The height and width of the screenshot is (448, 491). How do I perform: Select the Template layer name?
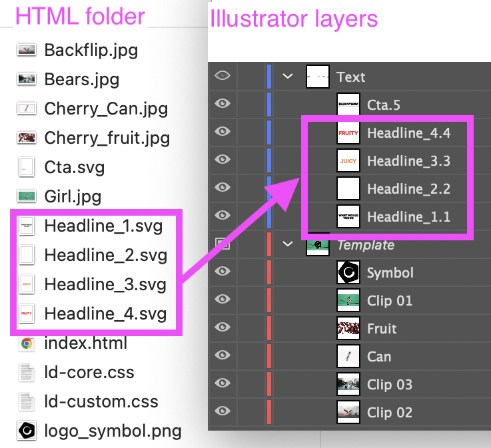coord(366,245)
